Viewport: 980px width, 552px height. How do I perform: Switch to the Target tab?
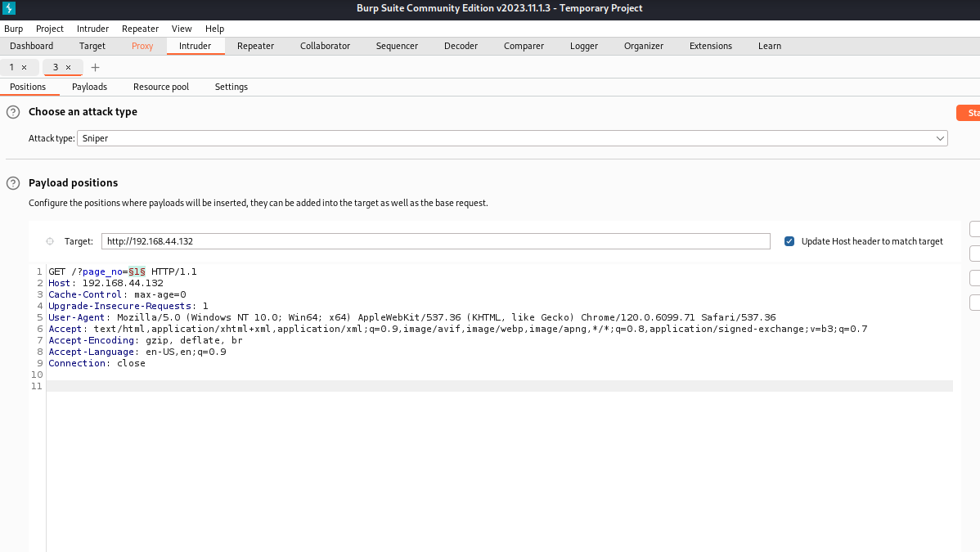coord(92,47)
